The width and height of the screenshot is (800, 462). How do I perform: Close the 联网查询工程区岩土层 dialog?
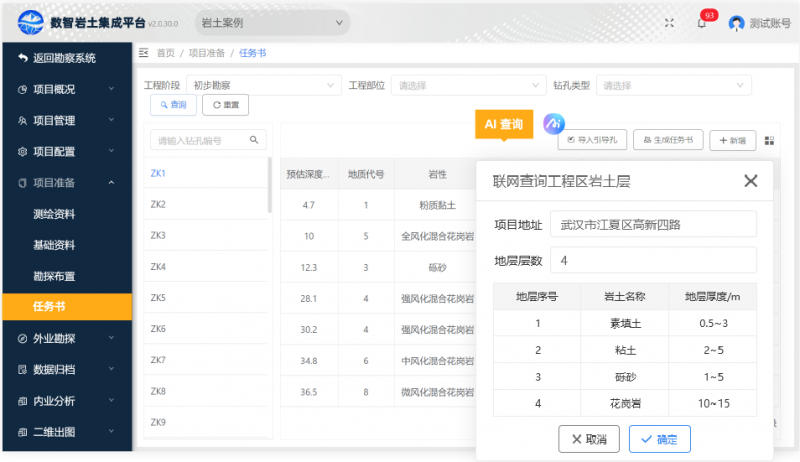tap(751, 181)
